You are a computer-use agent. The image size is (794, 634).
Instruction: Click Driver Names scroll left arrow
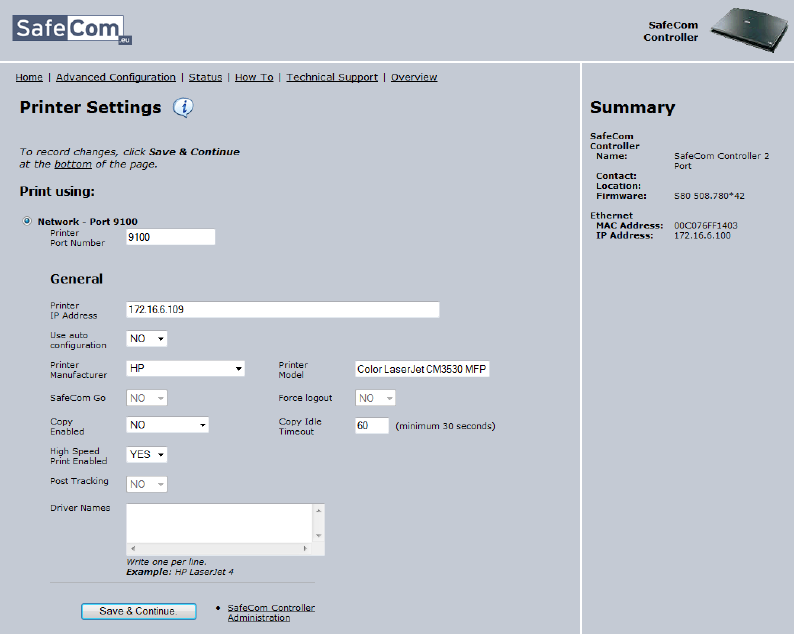click(x=133, y=548)
